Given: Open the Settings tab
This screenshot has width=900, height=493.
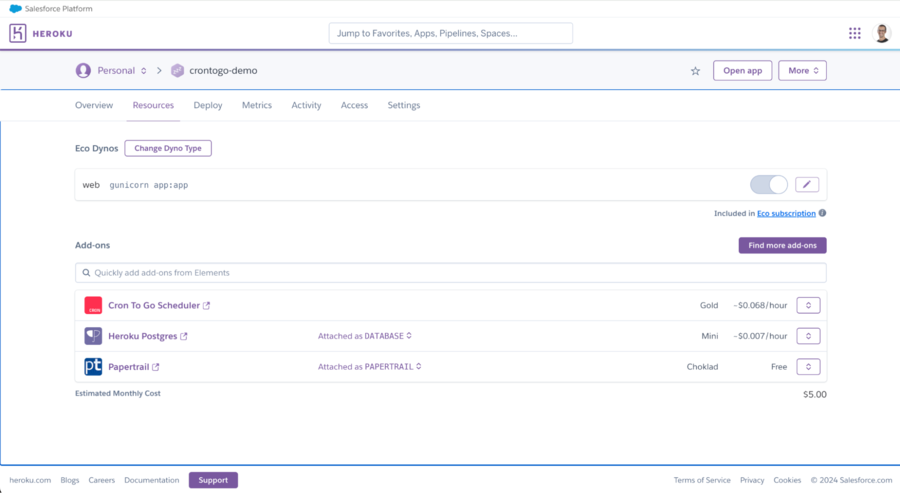Looking at the screenshot, I should 404,105.
